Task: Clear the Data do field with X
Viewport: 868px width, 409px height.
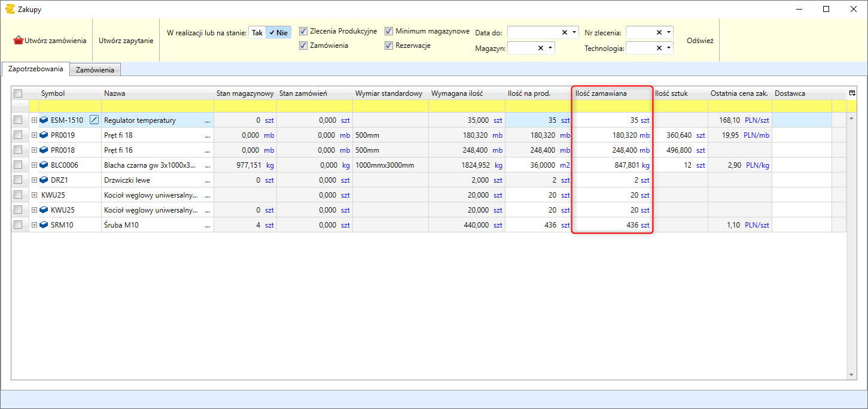Action: point(565,32)
